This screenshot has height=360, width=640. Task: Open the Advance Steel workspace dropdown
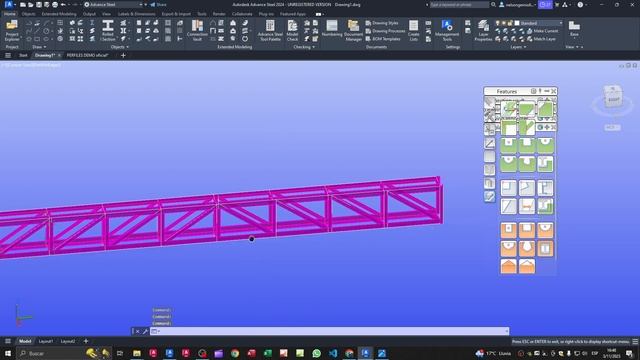click(x=113, y=4)
